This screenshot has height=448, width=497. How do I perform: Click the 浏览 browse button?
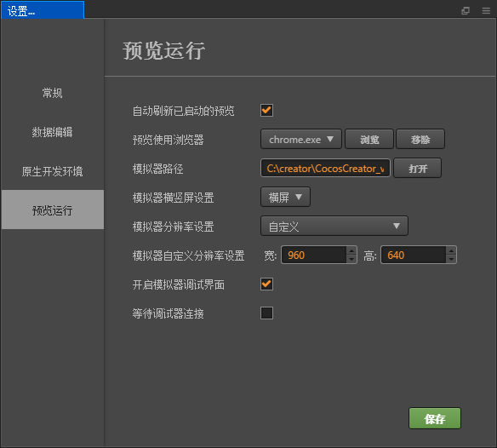pos(369,139)
